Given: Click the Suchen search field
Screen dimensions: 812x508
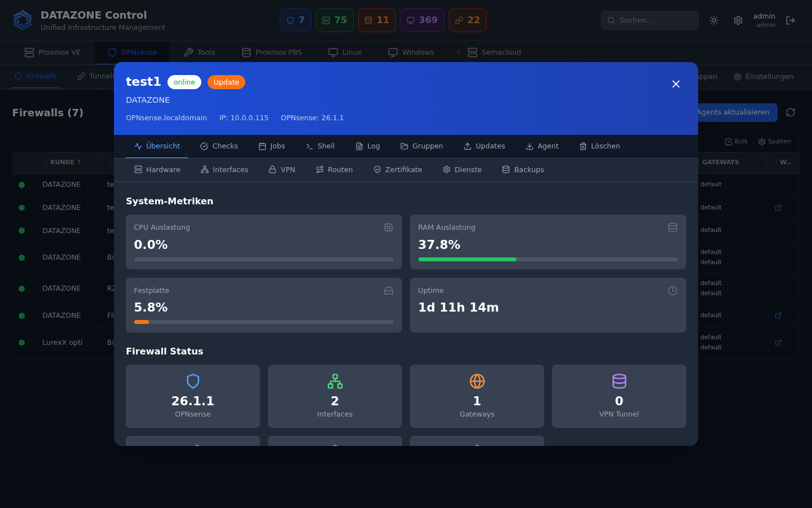Looking at the screenshot, I should (650, 20).
